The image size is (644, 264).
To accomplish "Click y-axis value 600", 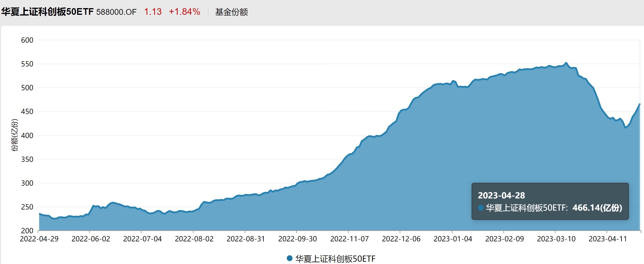I will tap(27, 40).
